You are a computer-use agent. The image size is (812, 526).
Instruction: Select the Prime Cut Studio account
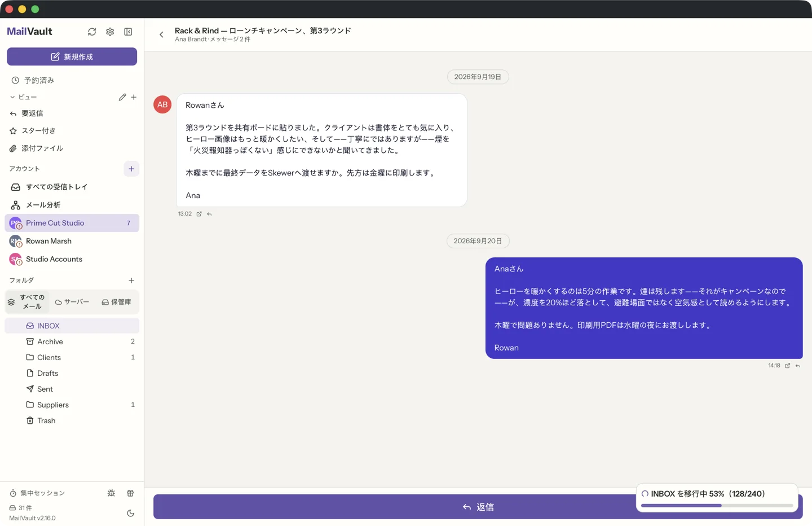click(x=72, y=223)
